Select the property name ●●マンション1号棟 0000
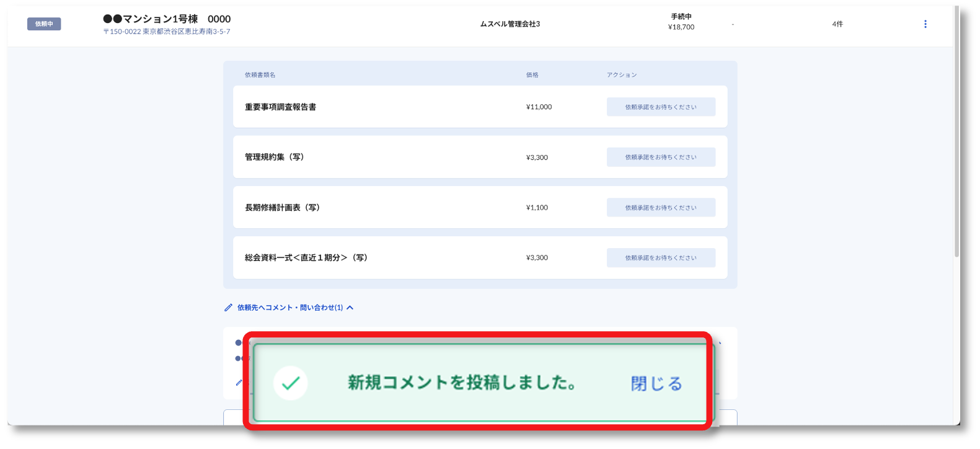Viewport: 980px width, 449px height. [167, 19]
